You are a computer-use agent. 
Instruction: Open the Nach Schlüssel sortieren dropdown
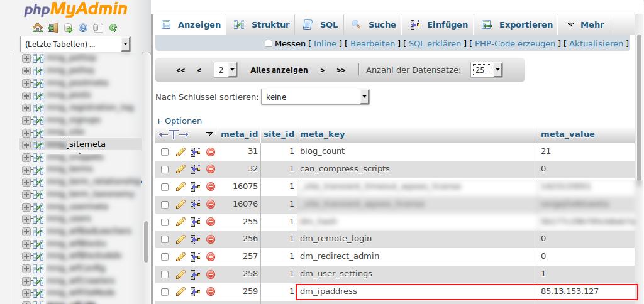click(315, 97)
